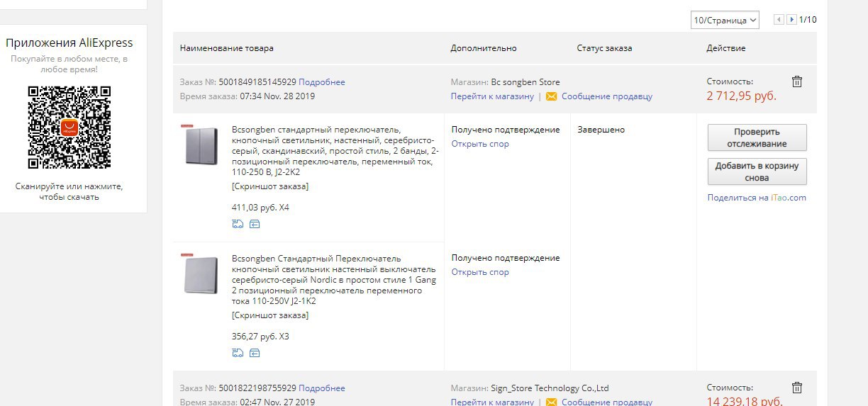Click the delivery truck icon under 356,27 руб. item
Screen dimensions: 868x406
(238, 353)
